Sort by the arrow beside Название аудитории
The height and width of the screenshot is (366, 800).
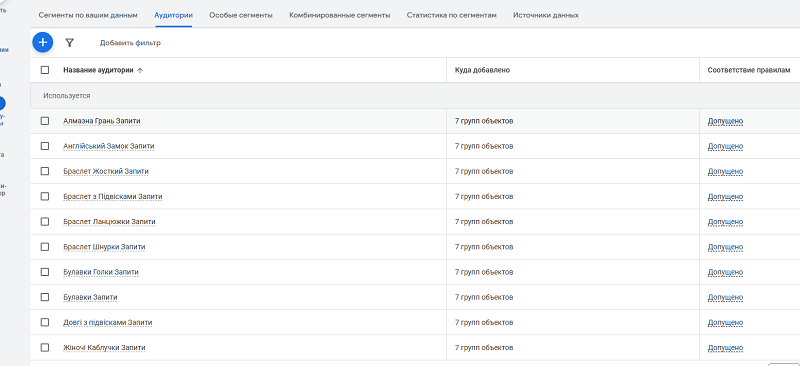pyautogui.click(x=140, y=70)
